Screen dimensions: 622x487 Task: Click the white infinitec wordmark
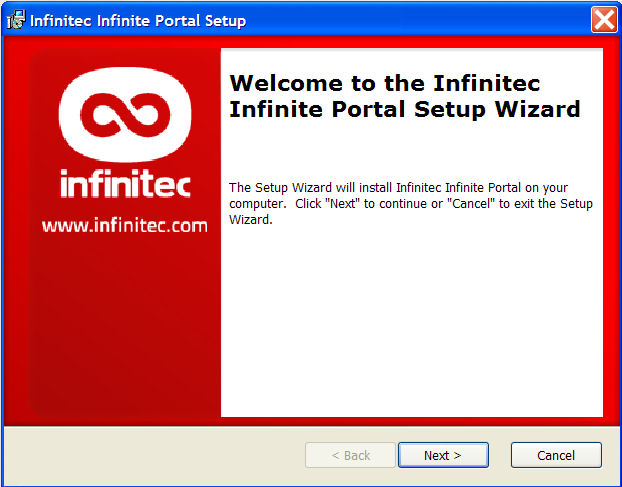125,184
